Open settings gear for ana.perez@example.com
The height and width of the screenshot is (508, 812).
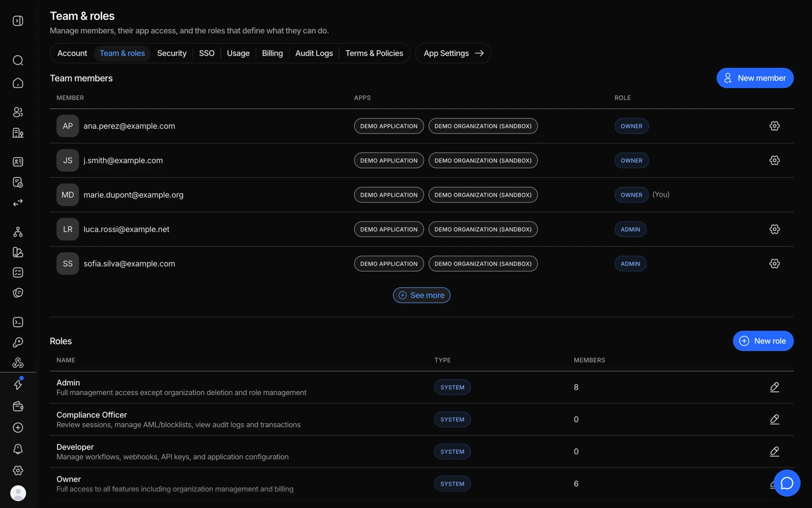click(774, 126)
